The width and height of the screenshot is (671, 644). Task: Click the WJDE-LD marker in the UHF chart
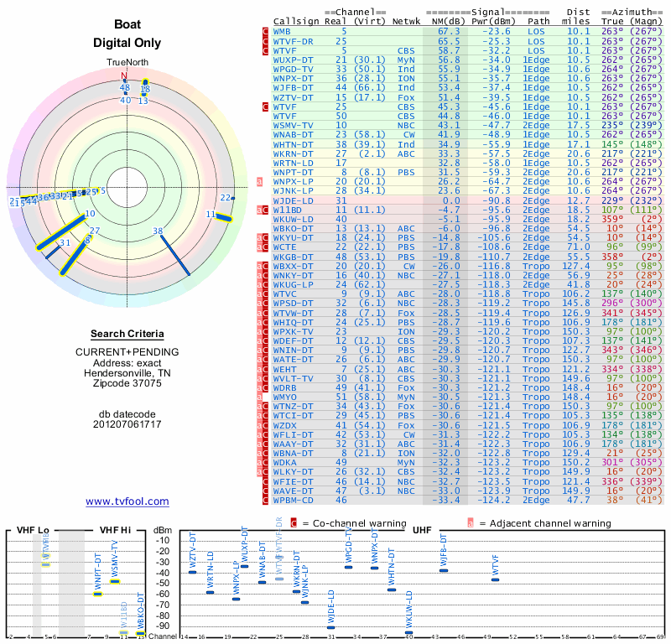tap(330, 627)
